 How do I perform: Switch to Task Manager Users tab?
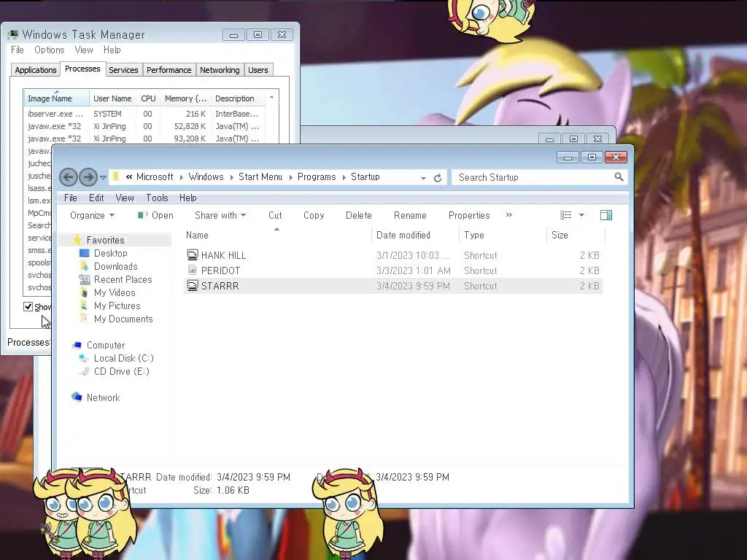pyautogui.click(x=258, y=70)
